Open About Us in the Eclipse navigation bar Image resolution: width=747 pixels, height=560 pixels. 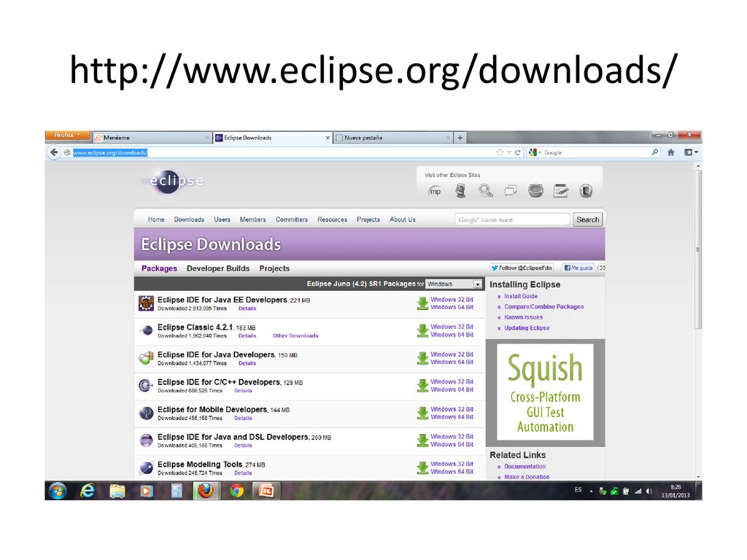[x=403, y=219]
